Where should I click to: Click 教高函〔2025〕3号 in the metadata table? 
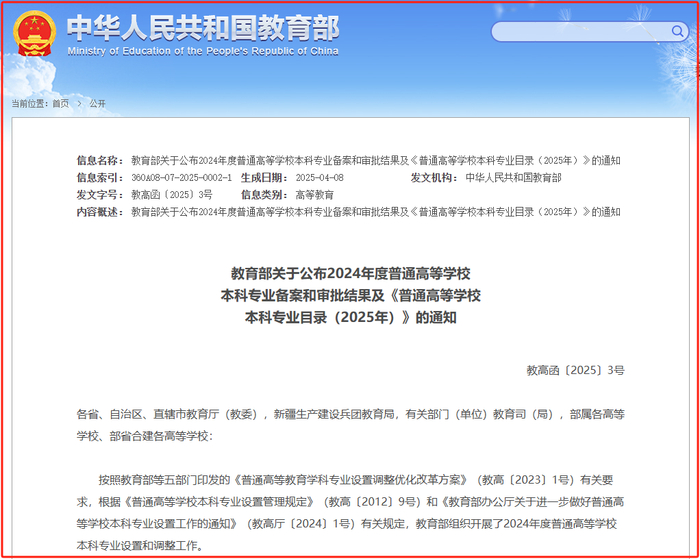coord(172,195)
